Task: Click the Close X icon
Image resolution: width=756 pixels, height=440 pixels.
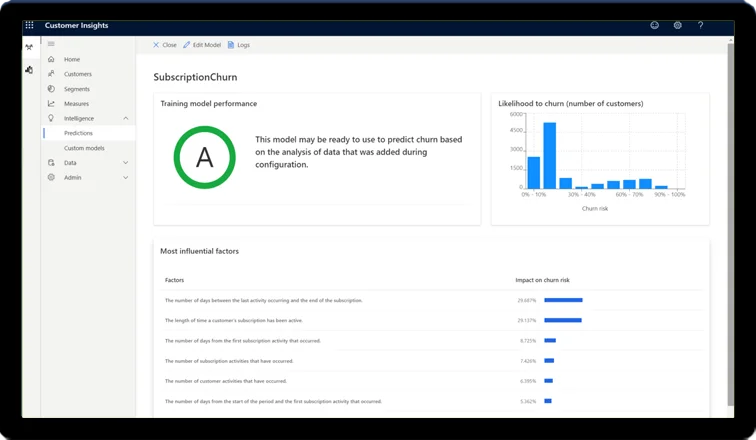Action: [x=156, y=45]
